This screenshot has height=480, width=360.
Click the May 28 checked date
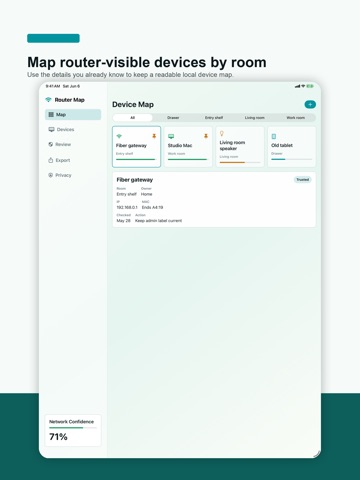point(123,221)
